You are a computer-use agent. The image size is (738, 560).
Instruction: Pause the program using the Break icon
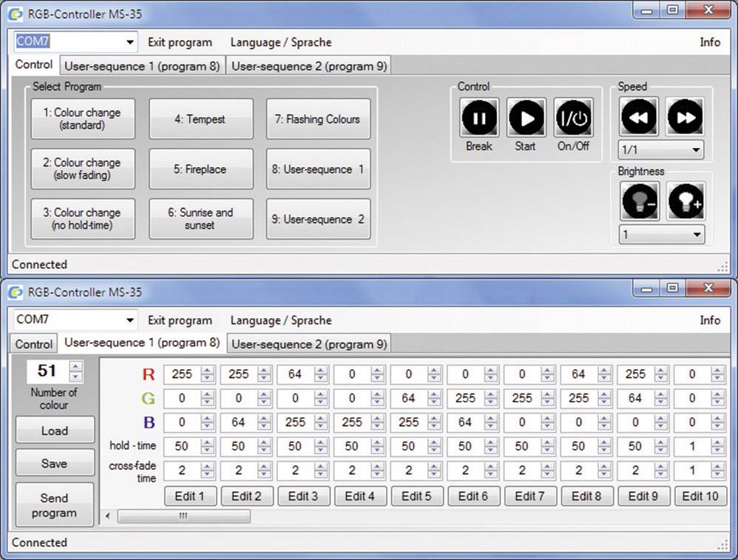(478, 118)
